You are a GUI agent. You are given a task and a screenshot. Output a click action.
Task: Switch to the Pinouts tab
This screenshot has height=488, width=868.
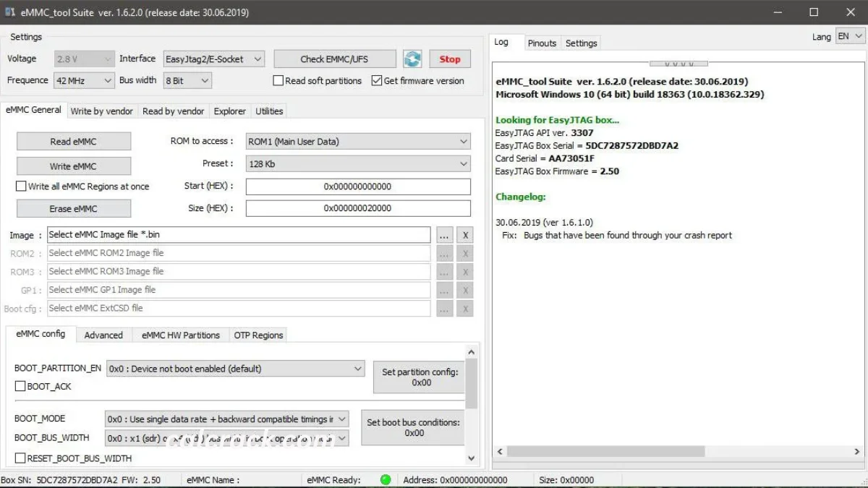[x=542, y=43]
